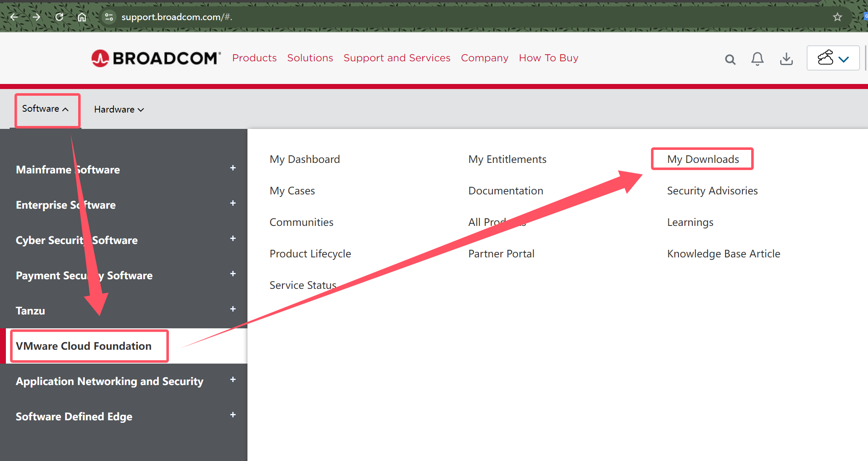Expand Tanzu category plus sign
The height and width of the screenshot is (461, 868).
coord(233,309)
